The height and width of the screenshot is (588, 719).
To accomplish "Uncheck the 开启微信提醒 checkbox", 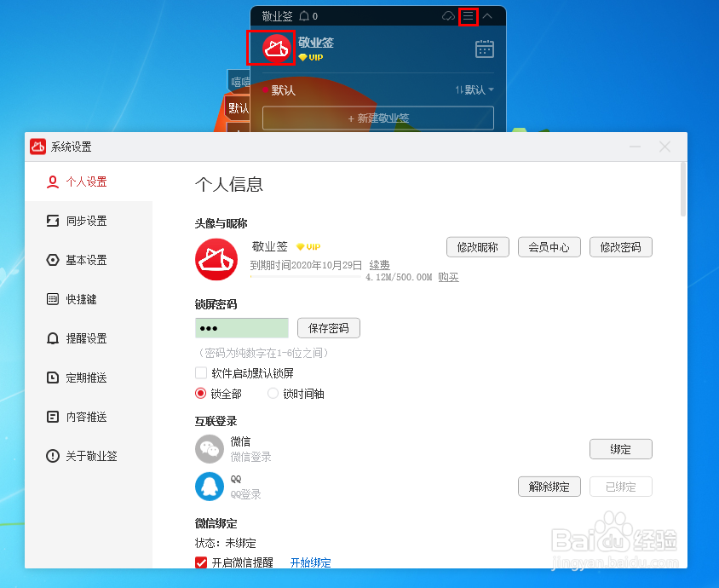I will pyautogui.click(x=201, y=562).
